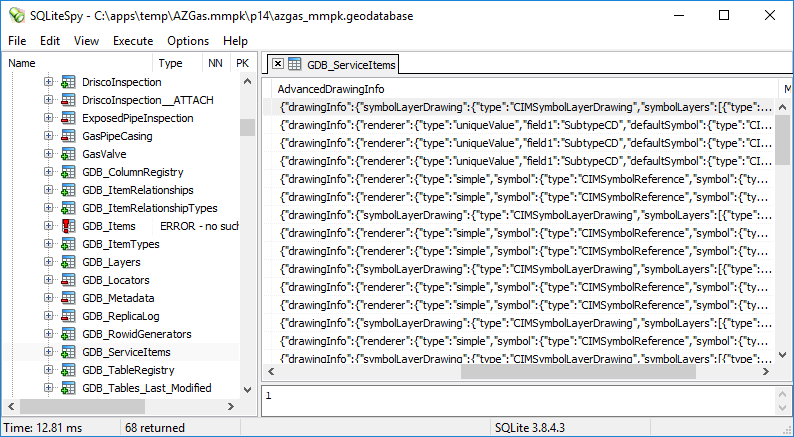The width and height of the screenshot is (794, 437).
Task: Click the SQLiteSpy application icon in title bar
Action: 17,16
